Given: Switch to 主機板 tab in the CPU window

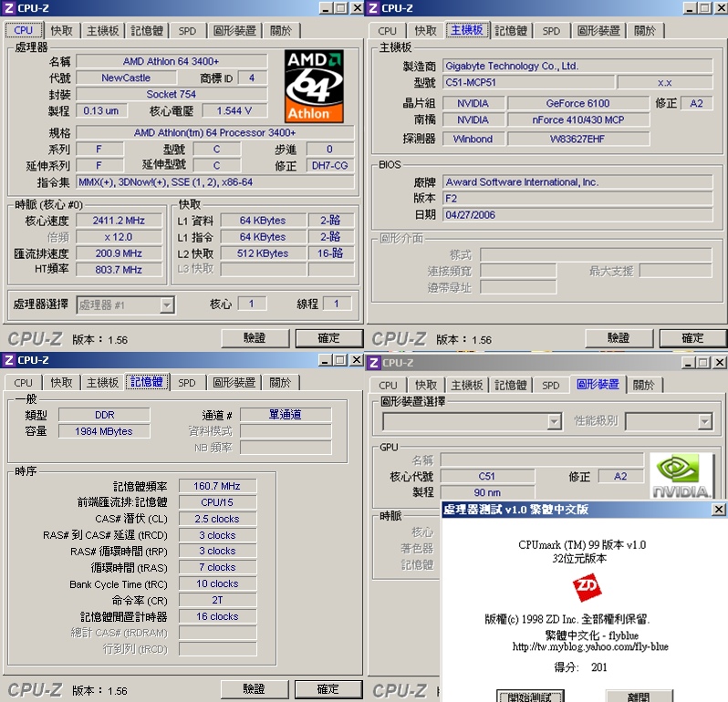Looking at the screenshot, I should coord(102,31).
